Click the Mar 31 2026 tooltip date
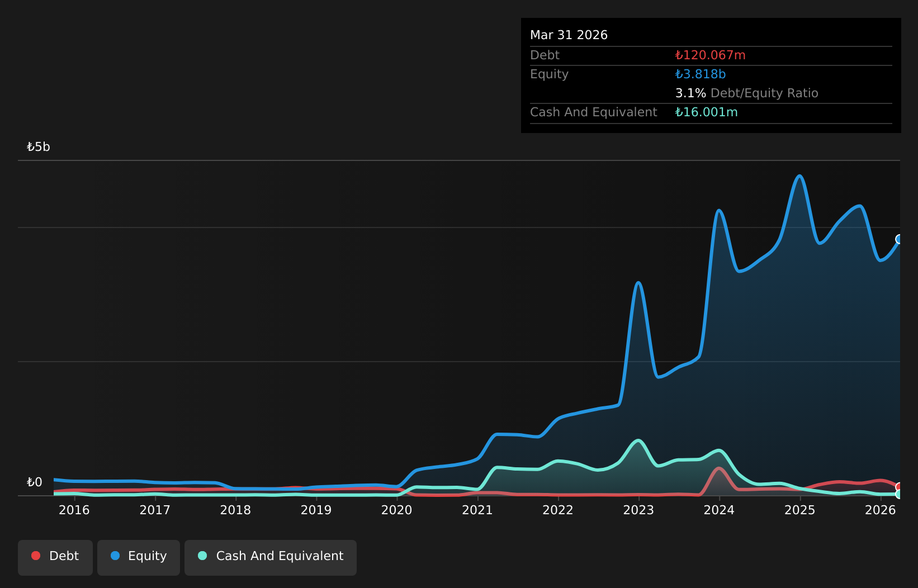Screen dimensions: 918x588 569,35
